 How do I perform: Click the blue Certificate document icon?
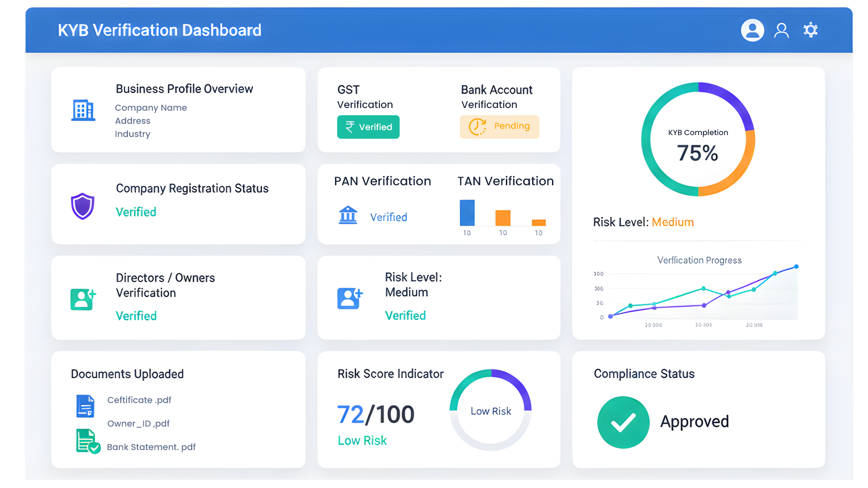[x=85, y=405]
